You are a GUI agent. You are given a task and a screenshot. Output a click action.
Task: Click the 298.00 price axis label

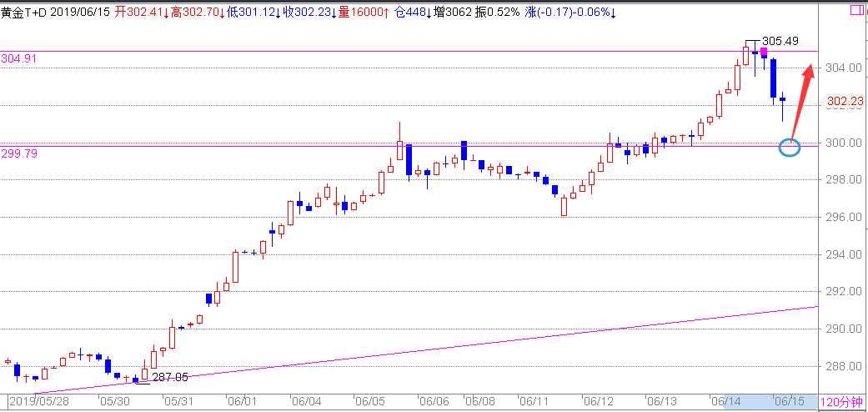tap(844, 180)
